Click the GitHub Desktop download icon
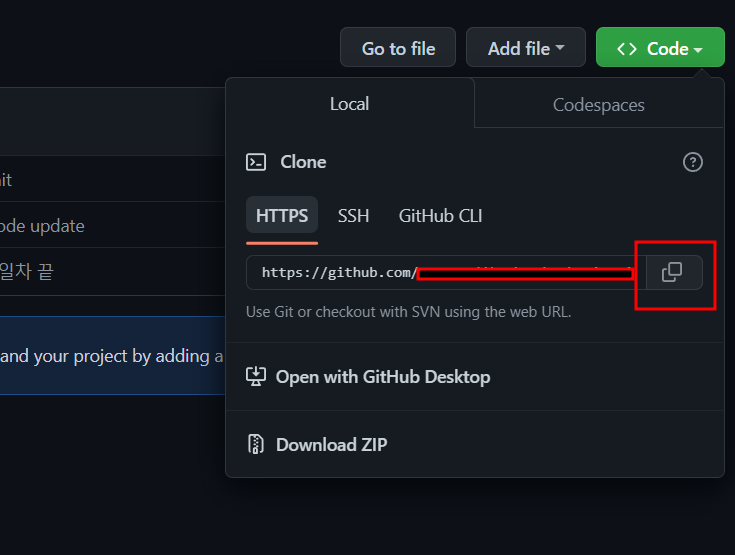This screenshot has height=555, width=735. (256, 376)
